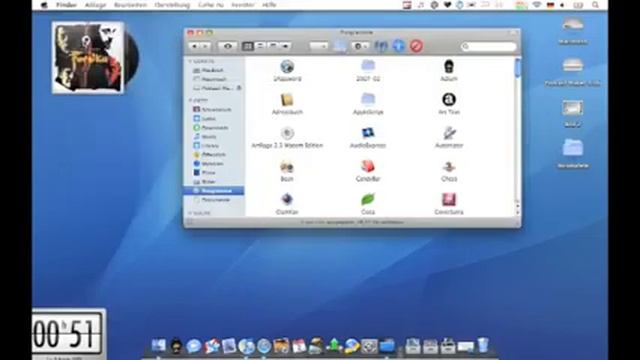The width and height of the screenshot is (640, 360).
Task: Open the Fenster menu
Action: tap(243, 5)
